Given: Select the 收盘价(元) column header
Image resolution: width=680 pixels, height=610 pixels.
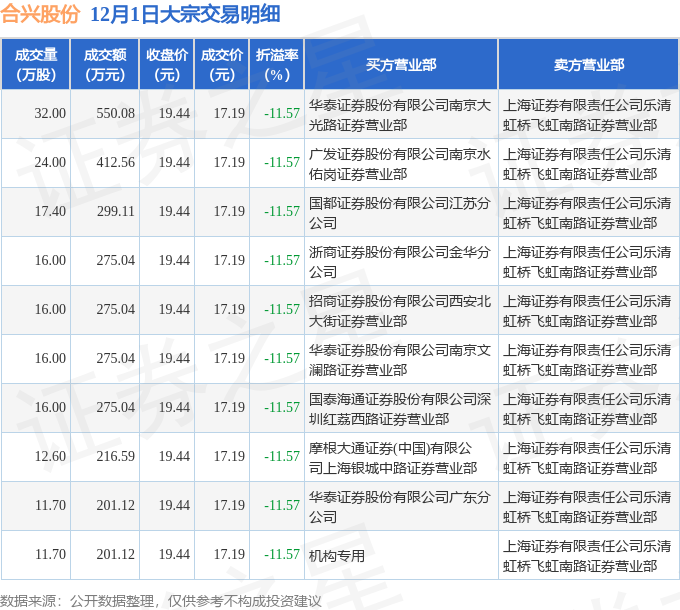Looking at the screenshot, I should pos(167,65).
